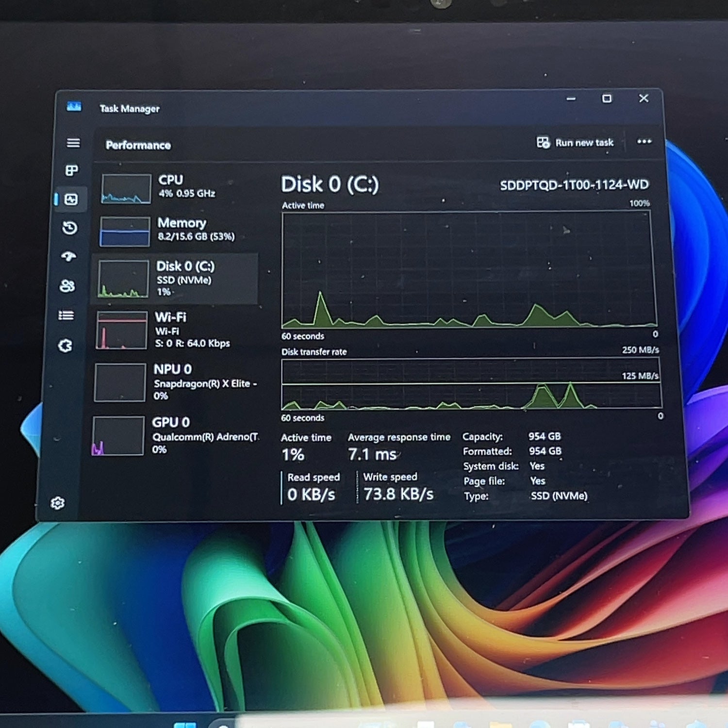Click the 0 KB/s read speed value
The width and height of the screenshot is (728, 728).
pyautogui.click(x=311, y=495)
